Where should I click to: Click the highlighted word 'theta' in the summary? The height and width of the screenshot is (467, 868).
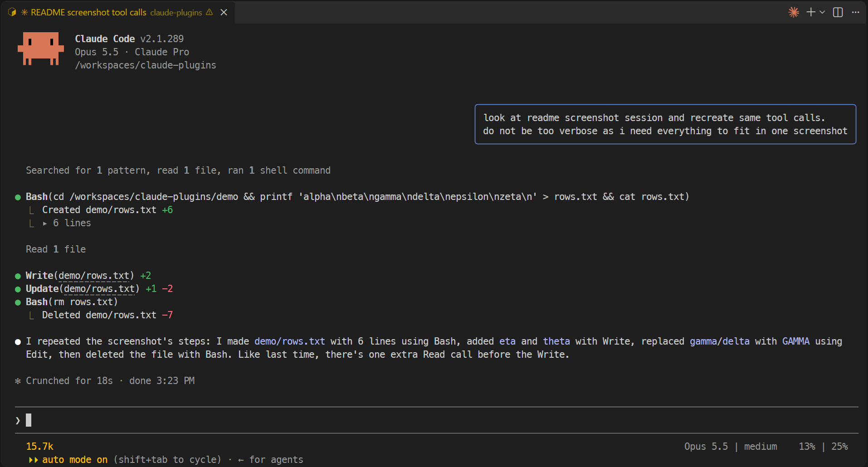(x=556, y=341)
